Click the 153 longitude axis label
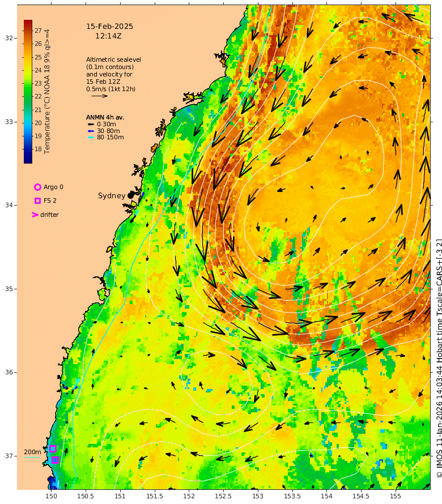The image size is (442, 504). 258,496
